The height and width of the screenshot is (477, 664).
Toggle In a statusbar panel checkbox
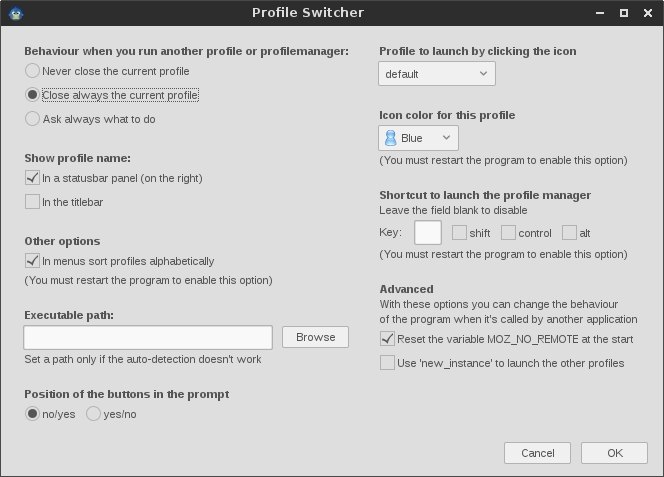click(x=32, y=178)
